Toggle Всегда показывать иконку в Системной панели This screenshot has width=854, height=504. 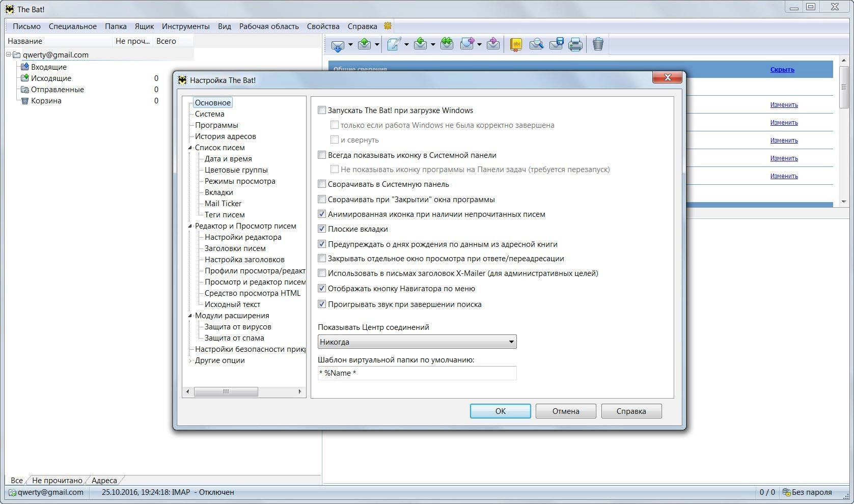[322, 155]
